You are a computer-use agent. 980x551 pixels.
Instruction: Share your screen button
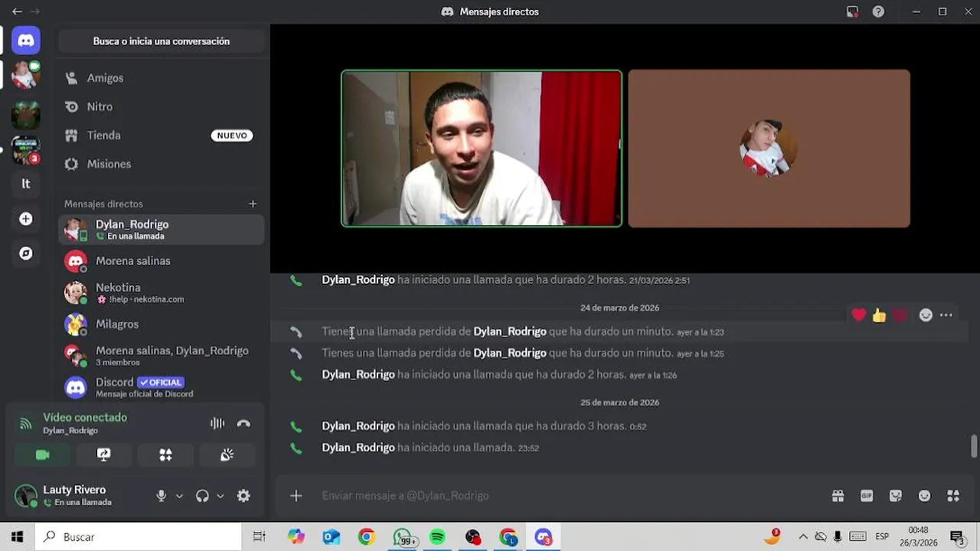(x=104, y=455)
